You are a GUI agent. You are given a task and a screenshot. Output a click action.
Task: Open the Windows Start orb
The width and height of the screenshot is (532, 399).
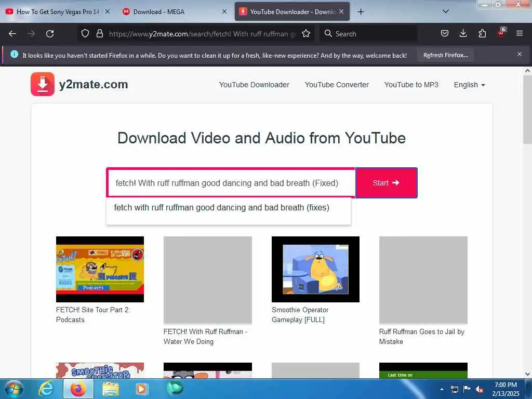pyautogui.click(x=14, y=389)
